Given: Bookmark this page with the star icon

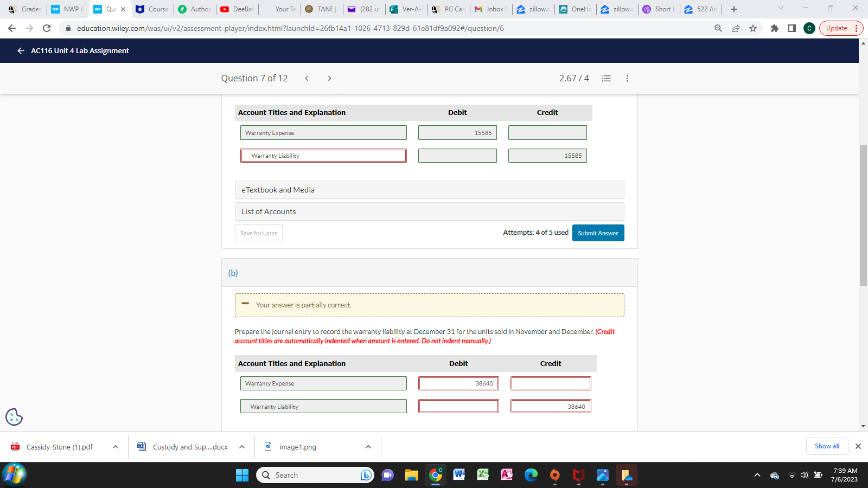Looking at the screenshot, I should pyautogui.click(x=753, y=28).
